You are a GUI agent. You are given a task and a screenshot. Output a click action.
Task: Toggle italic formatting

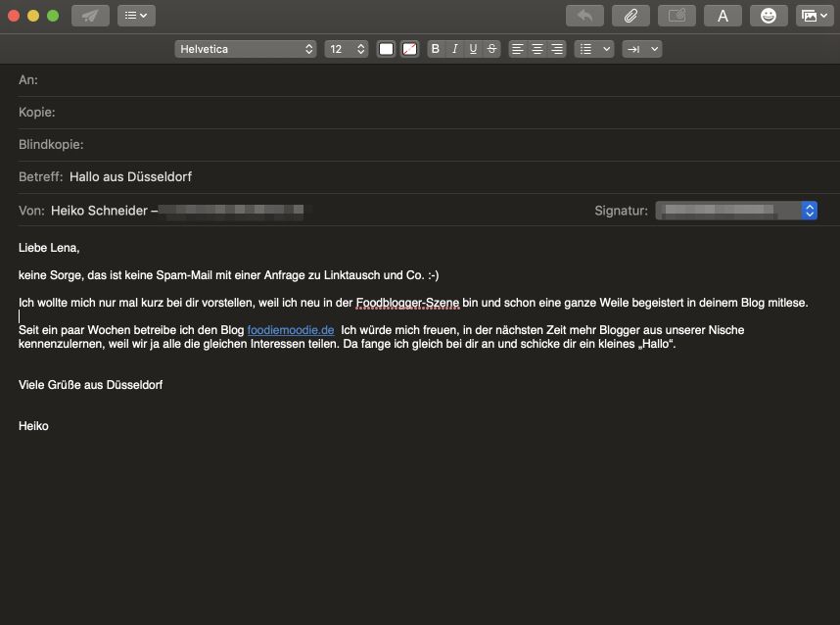454,48
